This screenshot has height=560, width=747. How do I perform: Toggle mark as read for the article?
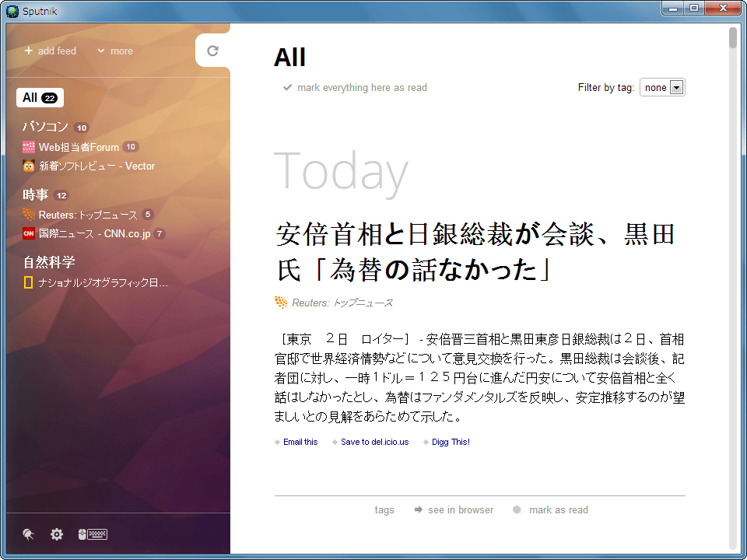coord(551,510)
